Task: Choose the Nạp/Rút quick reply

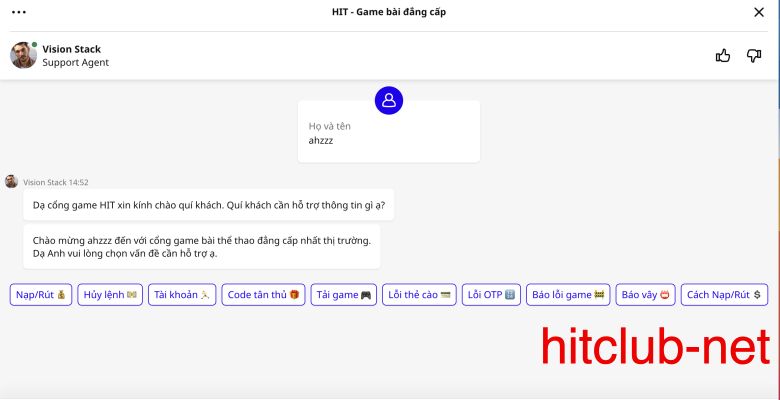Action: pos(41,295)
